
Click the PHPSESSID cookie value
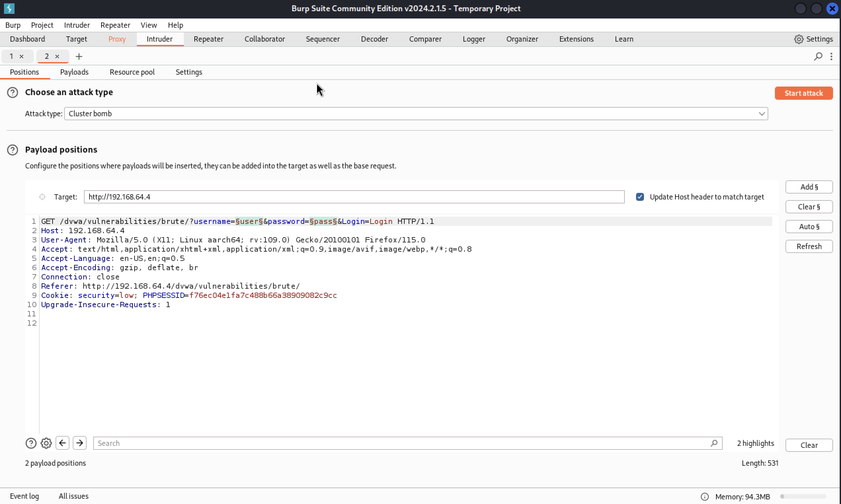tap(263, 295)
